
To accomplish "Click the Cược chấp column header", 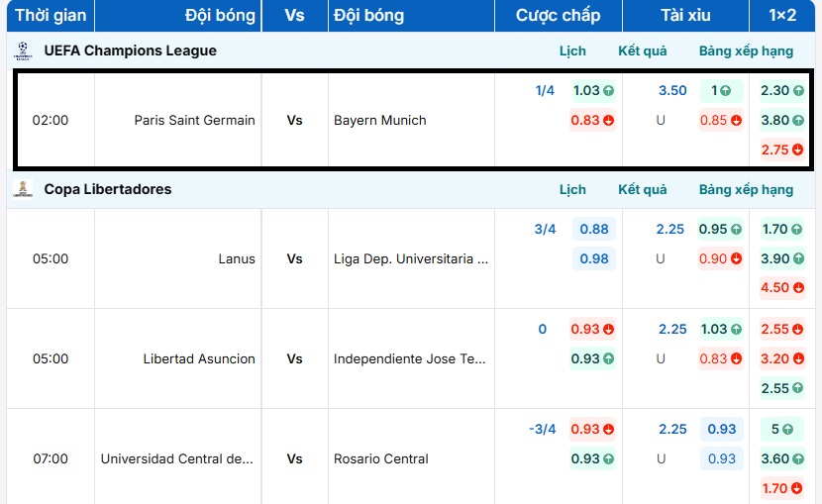I will 558,15.
